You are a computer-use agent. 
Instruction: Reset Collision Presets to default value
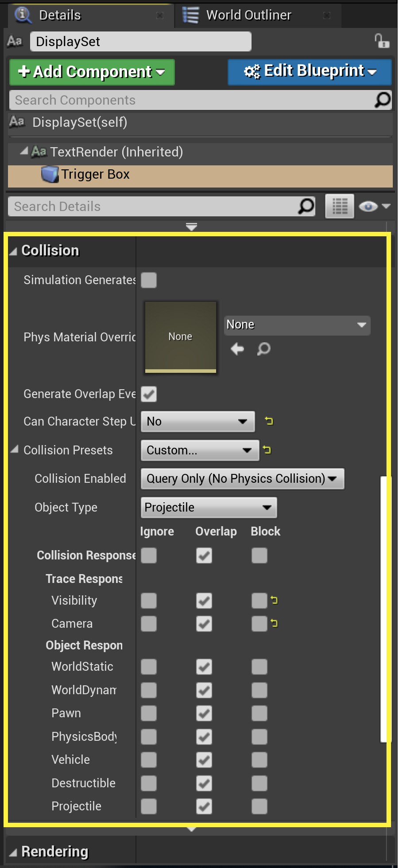coord(267,450)
